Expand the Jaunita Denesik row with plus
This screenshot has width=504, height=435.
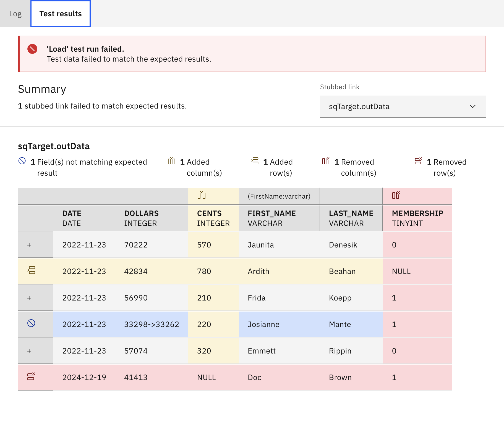coord(29,245)
